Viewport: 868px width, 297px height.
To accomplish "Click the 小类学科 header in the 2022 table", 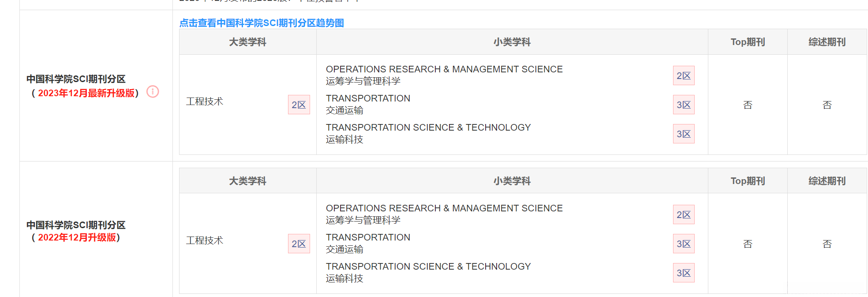I will (x=512, y=181).
